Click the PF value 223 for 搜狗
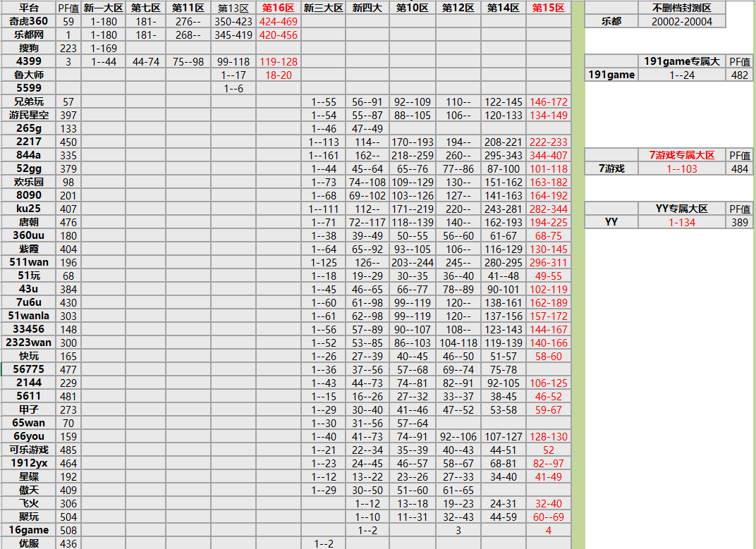Screen dimensions: 756x549 [68, 48]
